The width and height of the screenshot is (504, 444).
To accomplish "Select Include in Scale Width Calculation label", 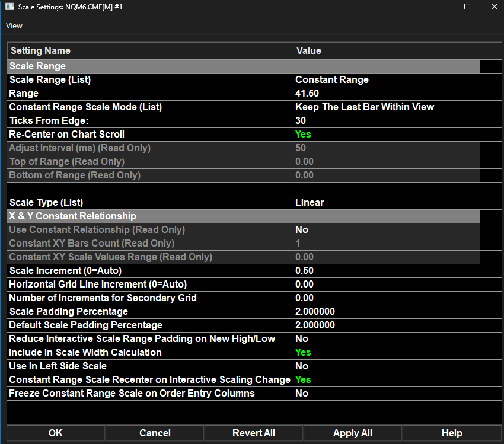I will (x=85, y=353).
